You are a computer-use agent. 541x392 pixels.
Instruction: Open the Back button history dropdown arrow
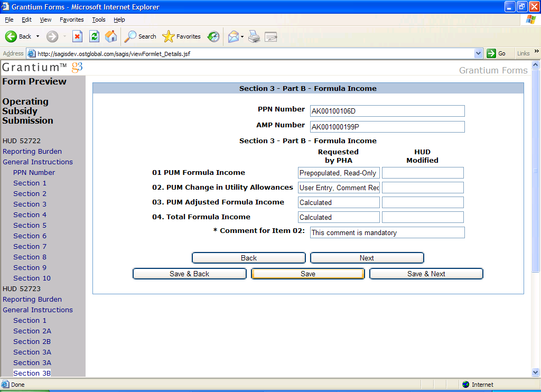pos(38,36)
